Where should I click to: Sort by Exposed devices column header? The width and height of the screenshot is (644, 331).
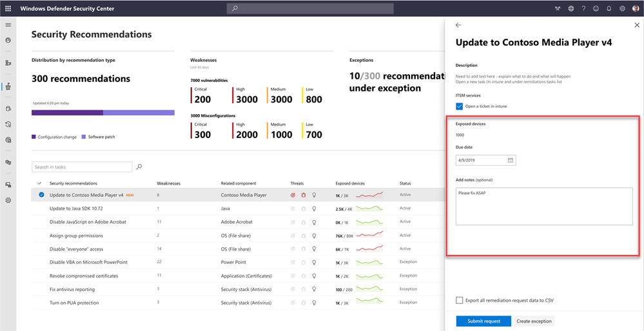point(350,183)
